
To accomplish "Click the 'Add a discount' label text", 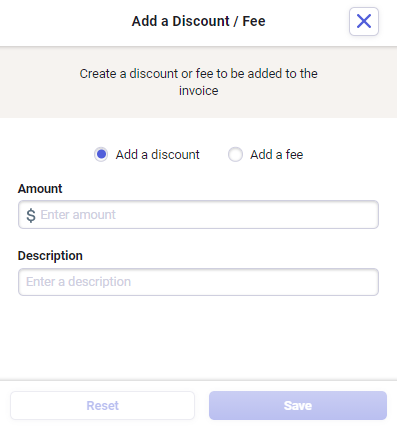I will coord(157,155).
